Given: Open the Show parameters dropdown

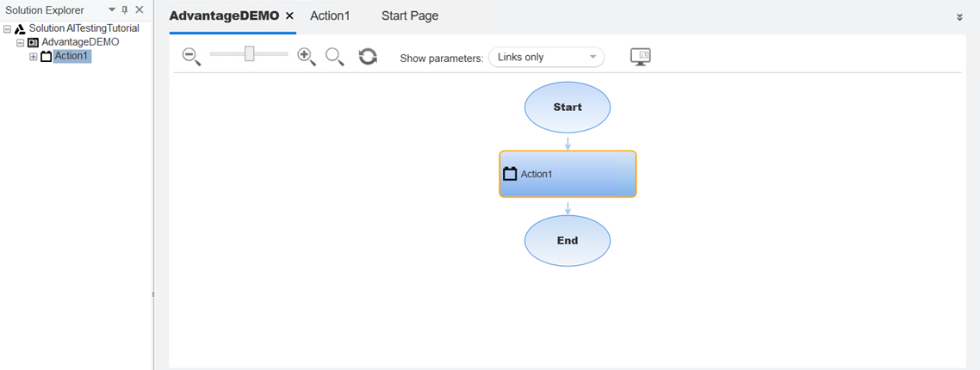Looking at the screenshot, I should pyautogui.click(x=546, y=57).
